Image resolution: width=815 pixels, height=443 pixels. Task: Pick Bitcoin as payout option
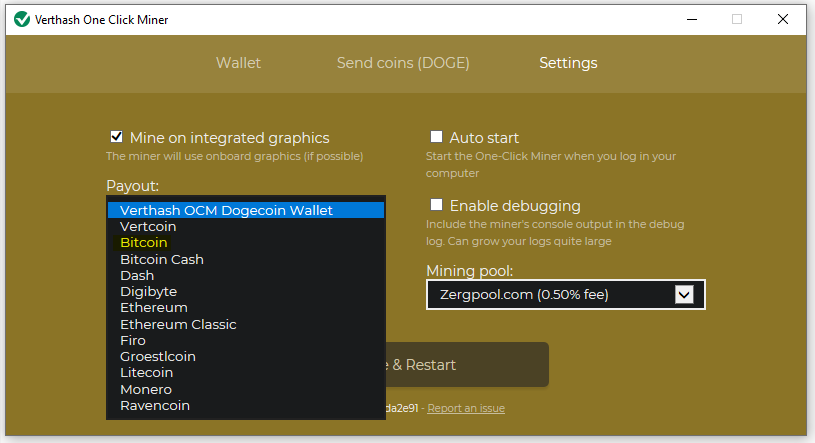coord(246,243)
